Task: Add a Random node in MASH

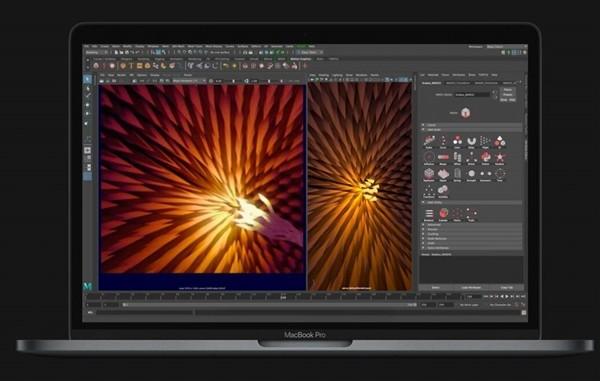Action: (x=500, y=157)
